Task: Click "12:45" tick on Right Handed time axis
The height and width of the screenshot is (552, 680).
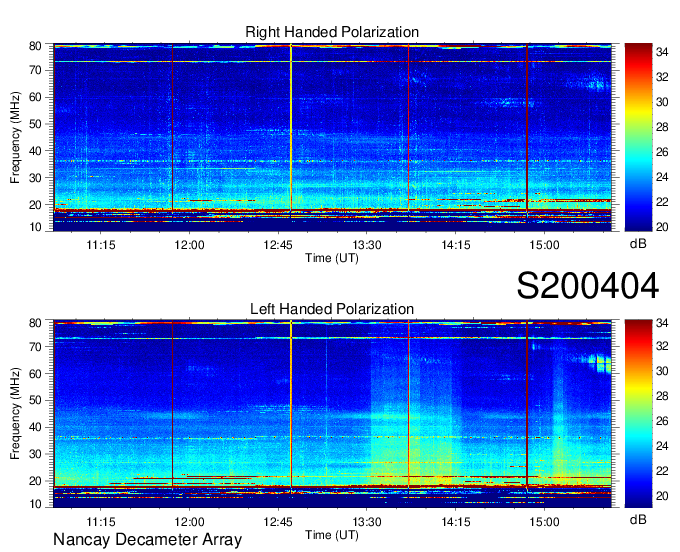Action: point(278,245)
